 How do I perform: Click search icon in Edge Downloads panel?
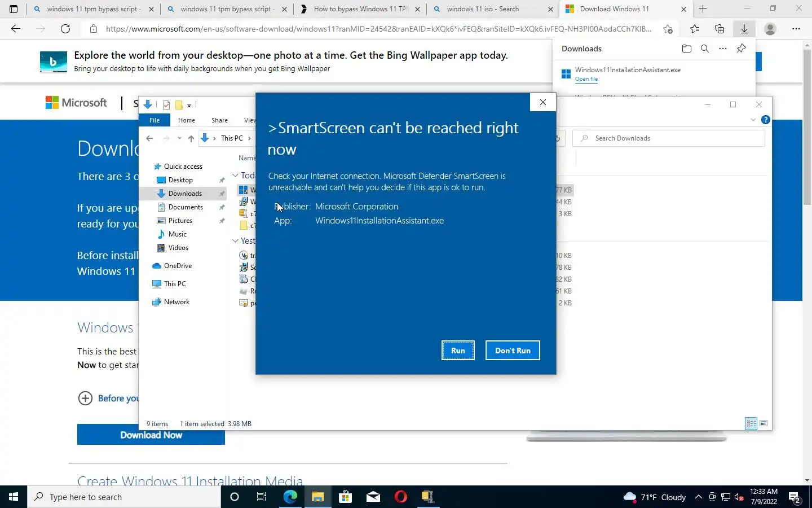(x=705, y=49)
